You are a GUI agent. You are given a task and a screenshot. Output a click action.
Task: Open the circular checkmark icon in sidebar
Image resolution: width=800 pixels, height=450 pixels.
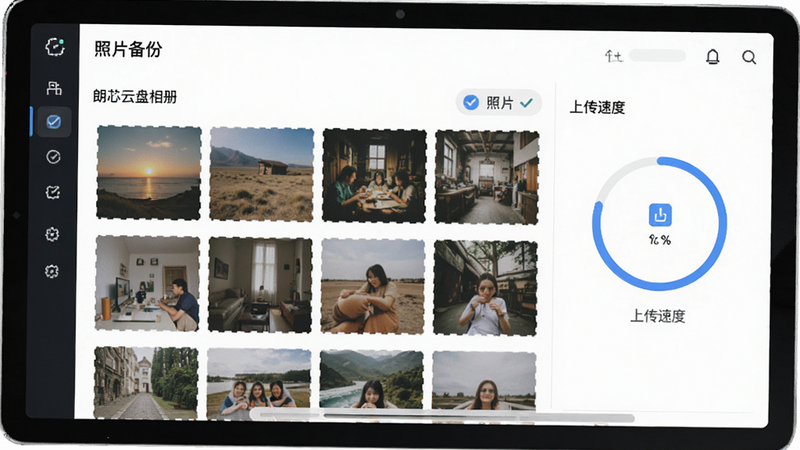53,157
